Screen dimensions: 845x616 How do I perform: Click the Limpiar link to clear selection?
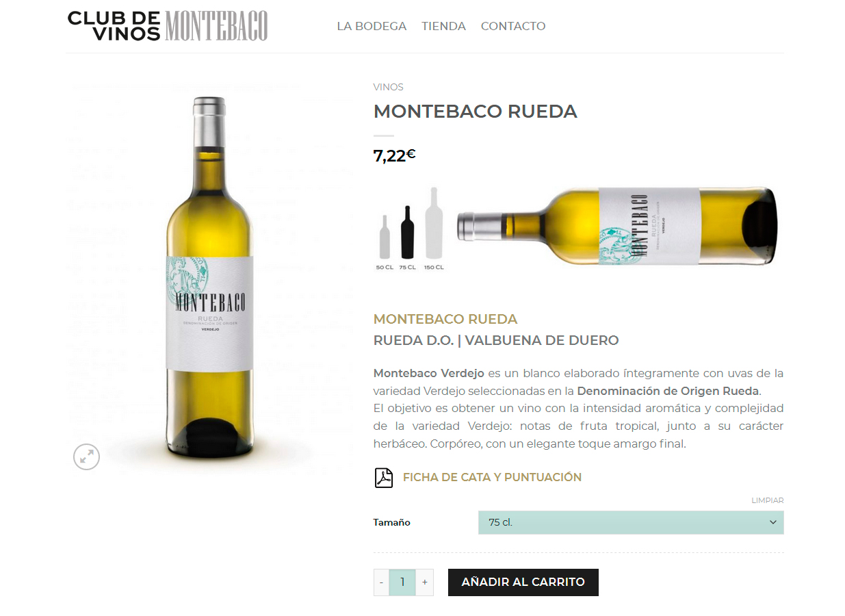[768, 500]
